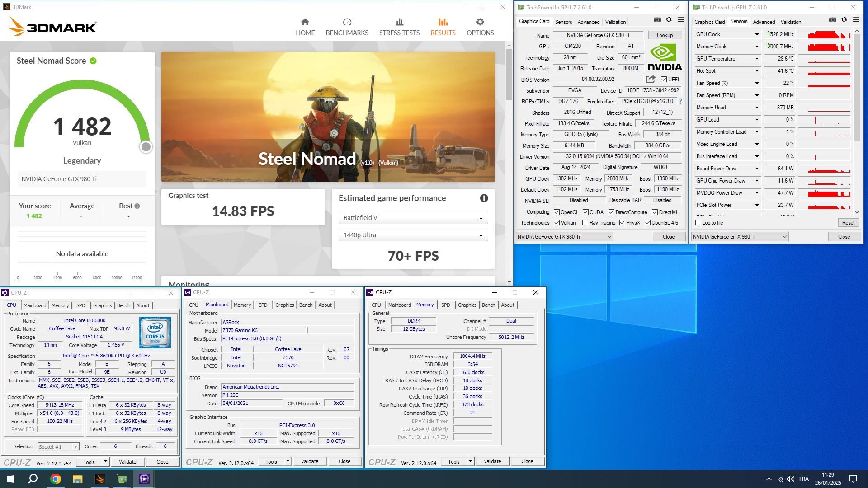Image resolution: width=868 pixels, height=488 pixels.
Task: Click Close in the CPU-Z Memory window
Action: click(x=527, y=461)
